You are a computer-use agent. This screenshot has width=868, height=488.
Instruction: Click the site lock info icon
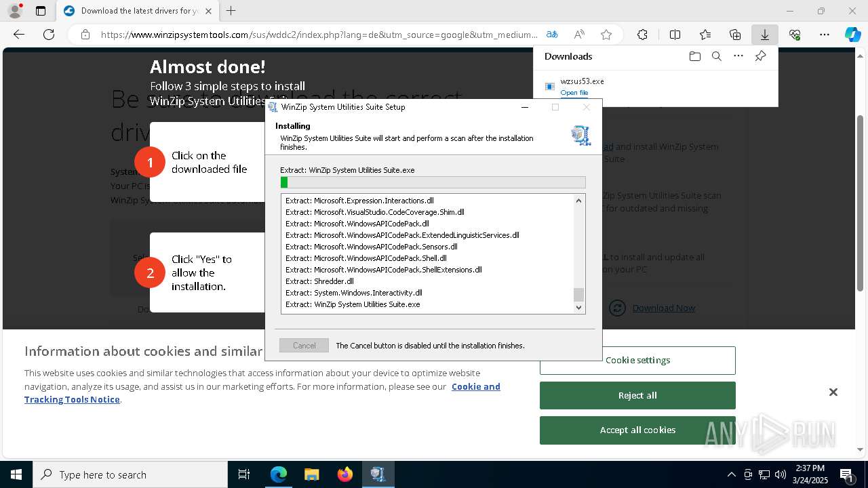(85, 35)
